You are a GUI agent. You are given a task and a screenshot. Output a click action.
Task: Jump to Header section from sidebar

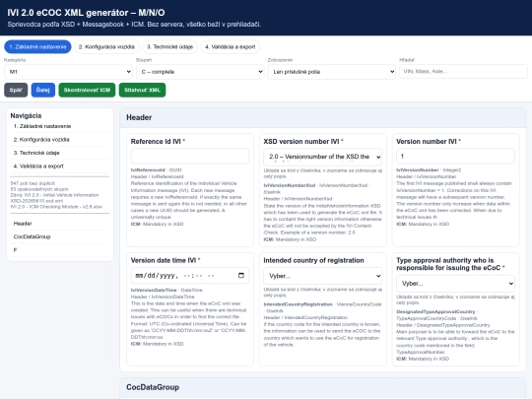click(x=60, y=224)
